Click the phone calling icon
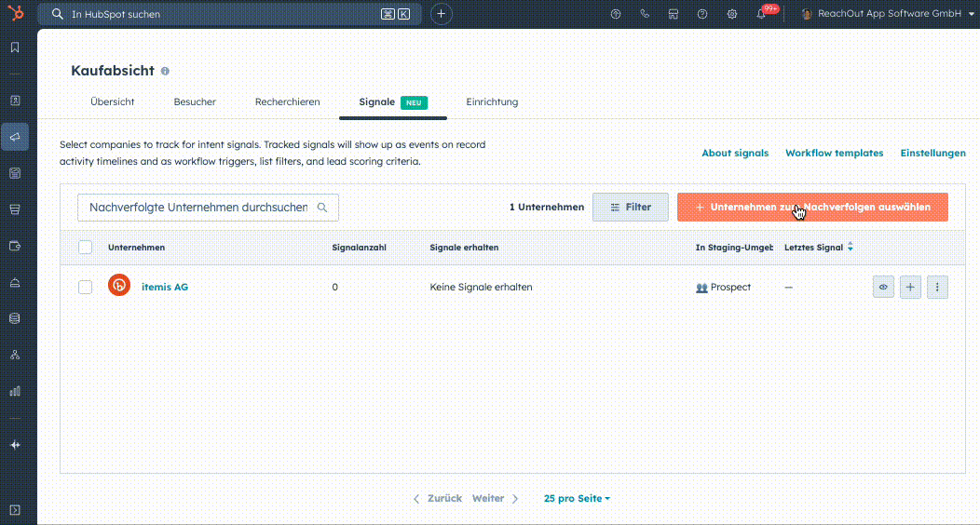This screenshot has width=980, height=525. coord(645,14)
